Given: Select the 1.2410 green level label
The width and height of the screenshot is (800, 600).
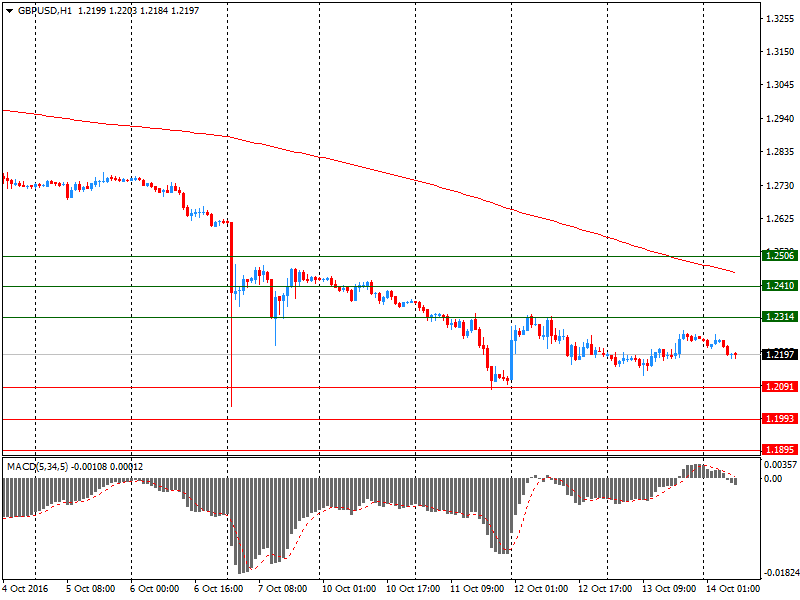Looking at the screenshot, I should tap(780, 286).
